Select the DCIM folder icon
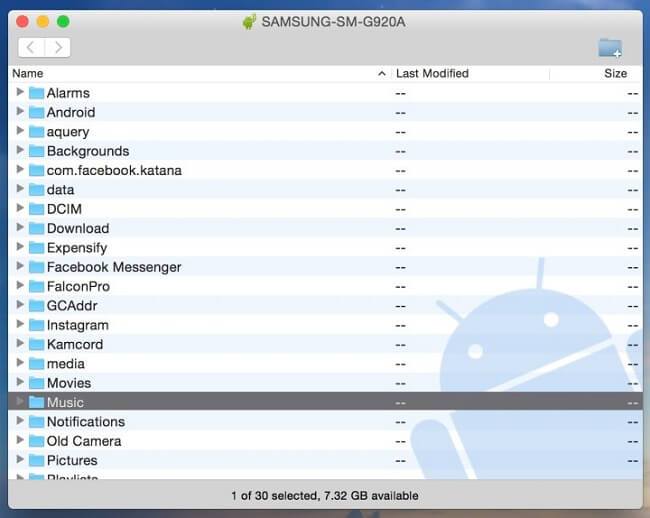The height and width of the screenshot is (518, 650). tap(36, 209)
